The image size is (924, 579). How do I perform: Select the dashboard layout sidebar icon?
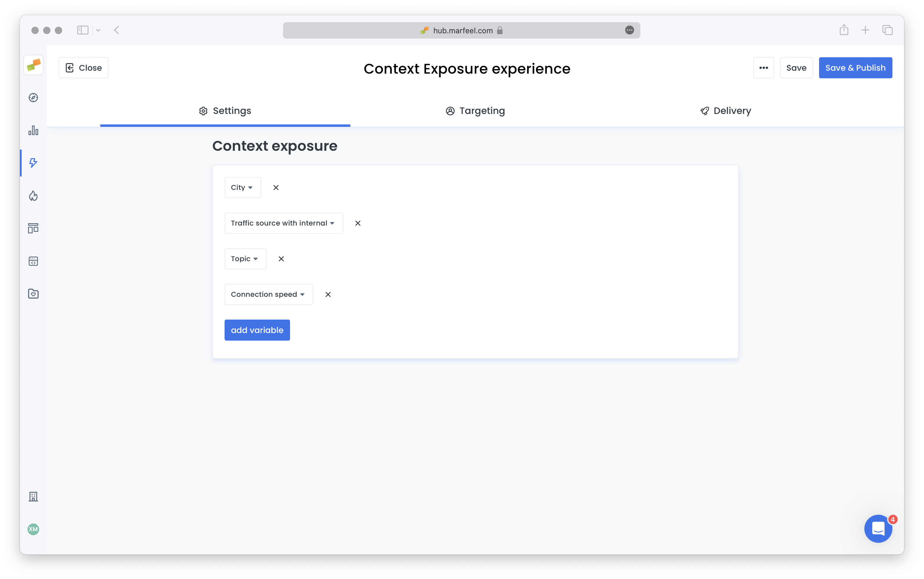33,228
